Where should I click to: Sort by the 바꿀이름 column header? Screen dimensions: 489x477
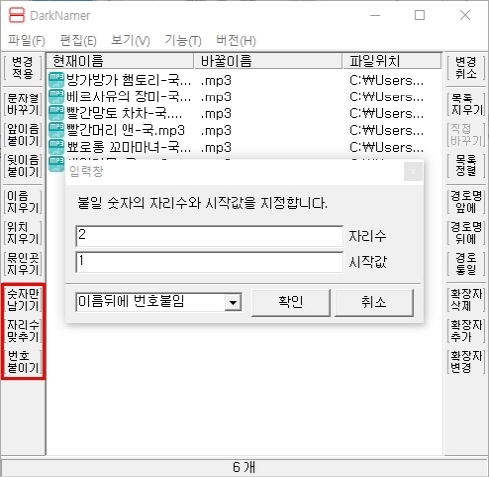268,61
